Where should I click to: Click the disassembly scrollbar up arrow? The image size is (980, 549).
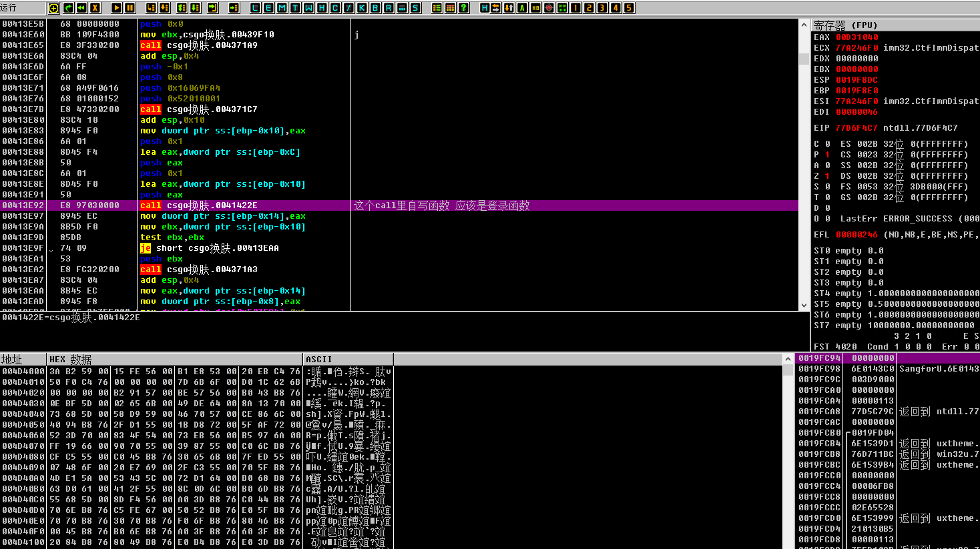[804, 25]
